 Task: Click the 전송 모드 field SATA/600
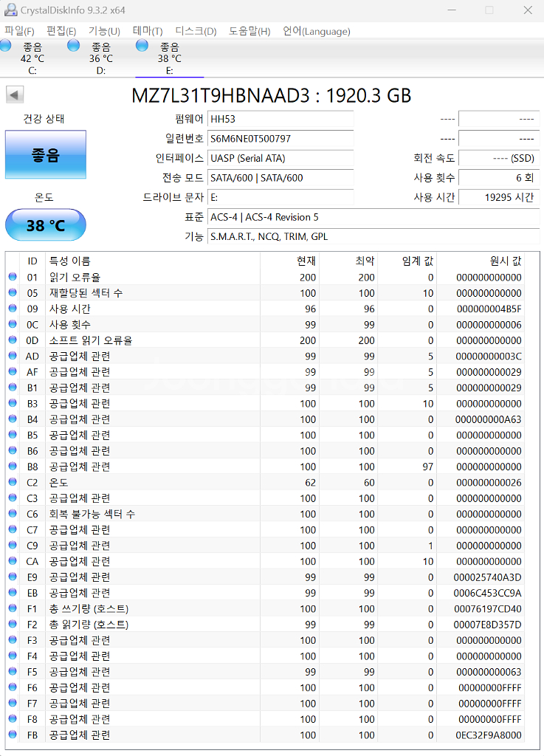280,178
